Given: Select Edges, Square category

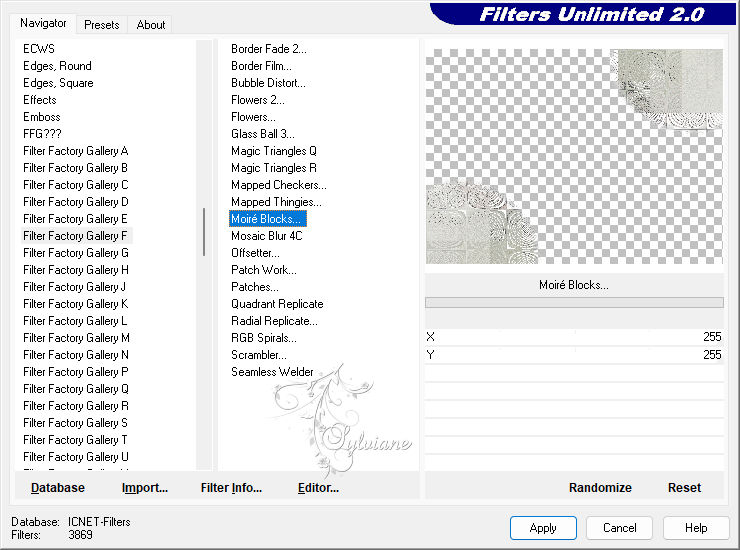Looking at the screenshot, I should click(x=58, y=83).
